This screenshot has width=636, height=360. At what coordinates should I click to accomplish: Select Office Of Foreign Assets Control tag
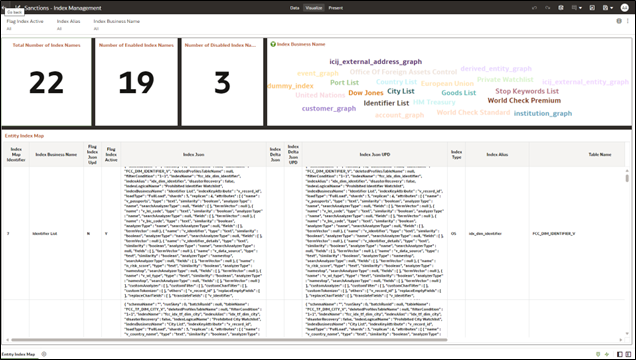pyautogui.click(x=403, y=72)
